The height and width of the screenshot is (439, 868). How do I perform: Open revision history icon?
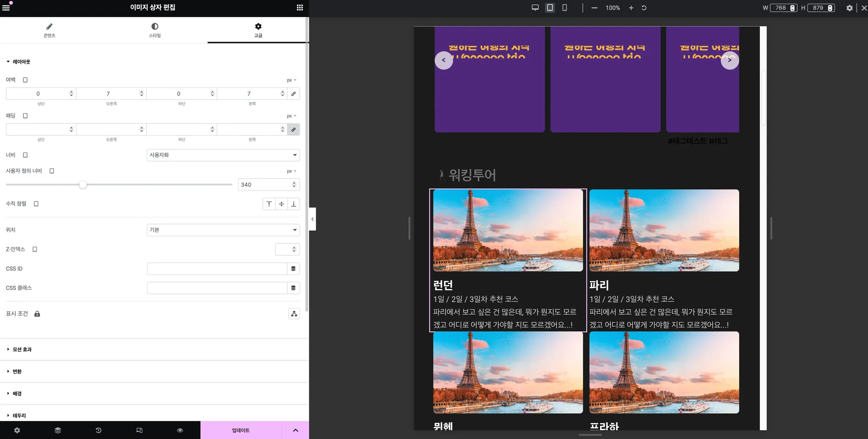pos(98,430)
